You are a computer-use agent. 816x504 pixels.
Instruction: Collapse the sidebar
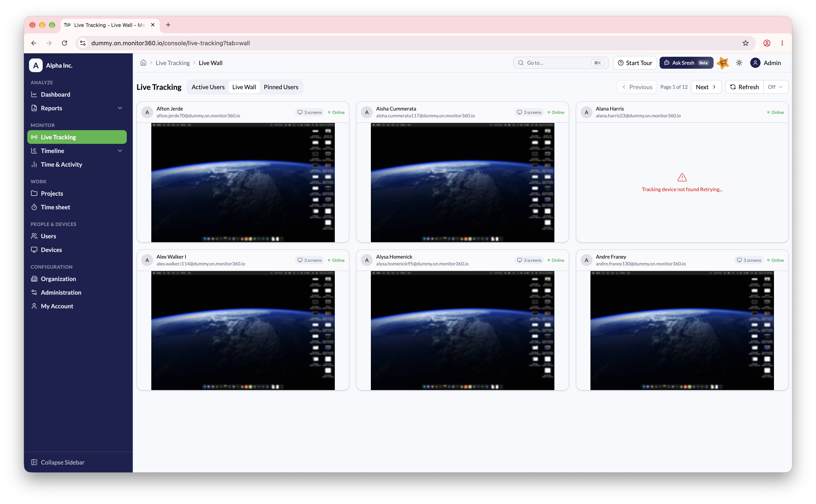(x=58, y=462)
